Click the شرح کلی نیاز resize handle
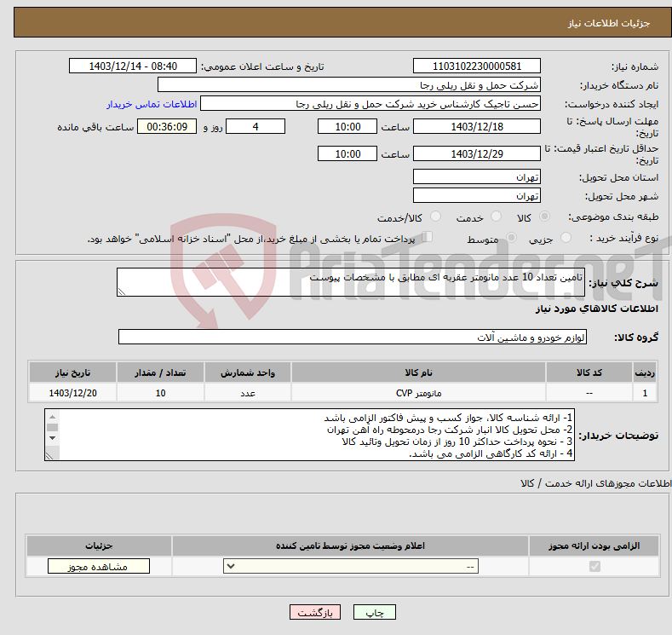 pos(122,292)
